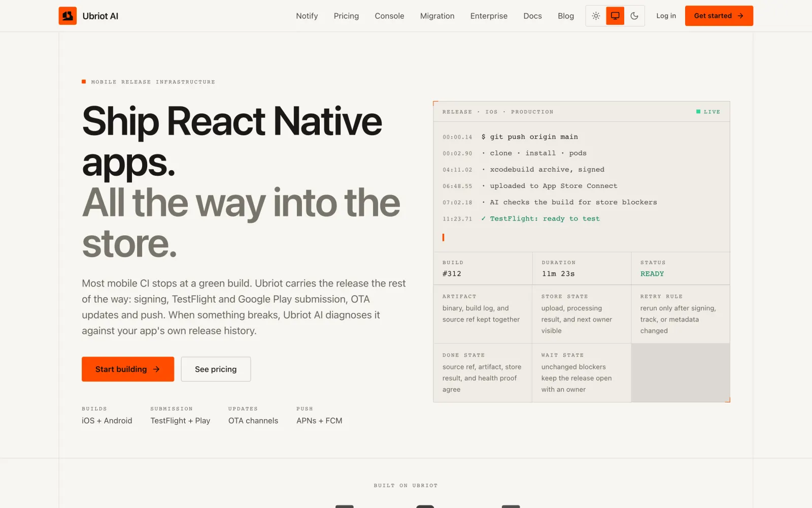
Task: Open the Console nav item
Action: 389,16
